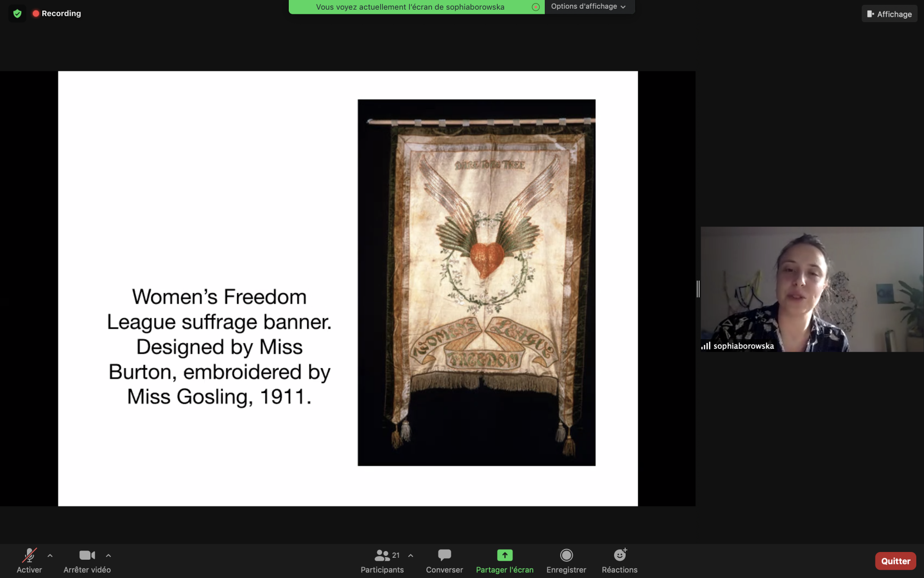Viewport: 924px width, 578px height.
Task: Click the green share indicator circle icon
Action: 536,7
